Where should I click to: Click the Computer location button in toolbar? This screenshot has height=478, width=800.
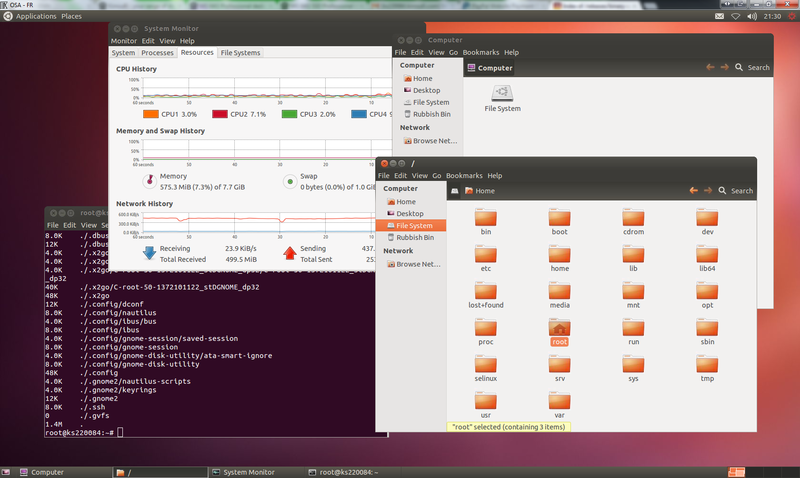coord(490,68)
